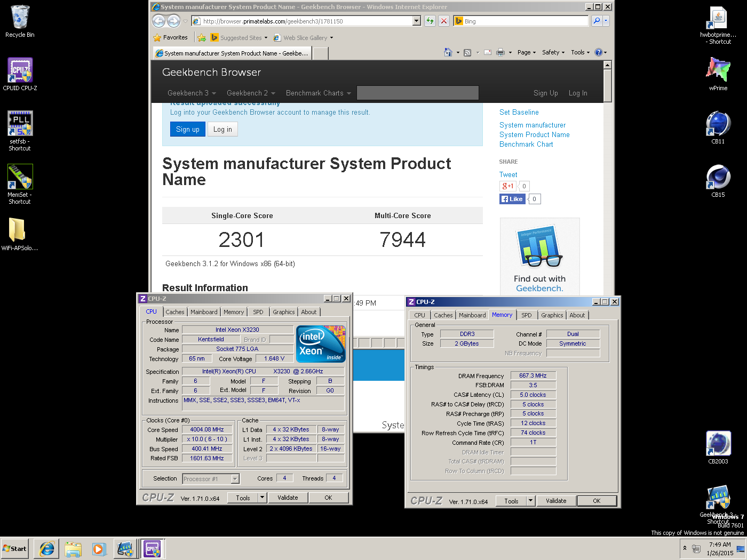The height and width of the screenshot is (560, 747).
Task: Open the Safety menu in IE
Action: click(553, 52)
